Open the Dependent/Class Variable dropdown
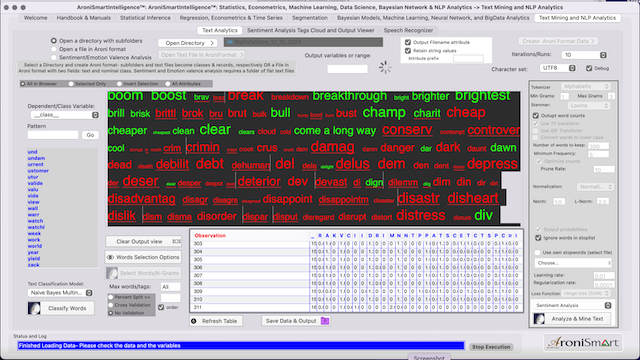This screenshot has width=640, height=360. click(64, 115)
